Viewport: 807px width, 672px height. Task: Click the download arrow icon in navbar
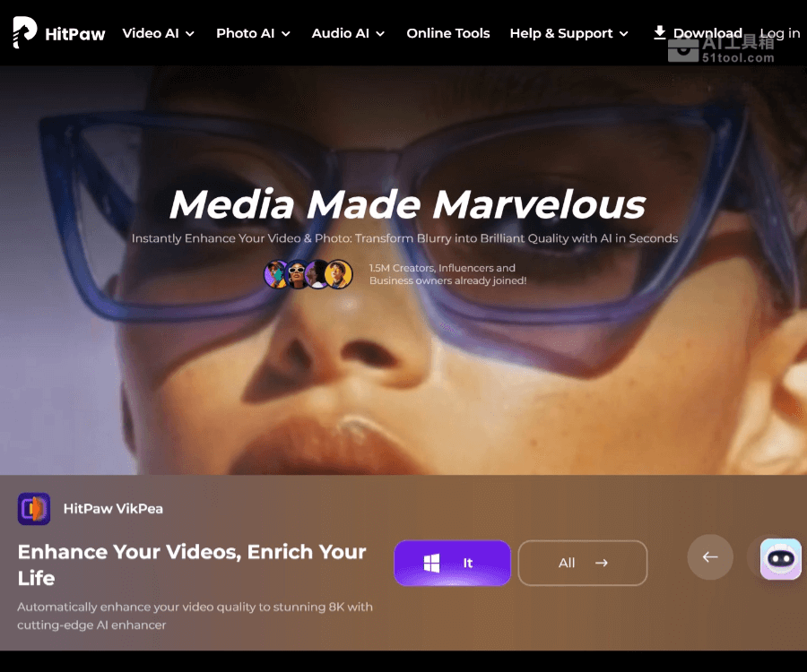[660, 33]
